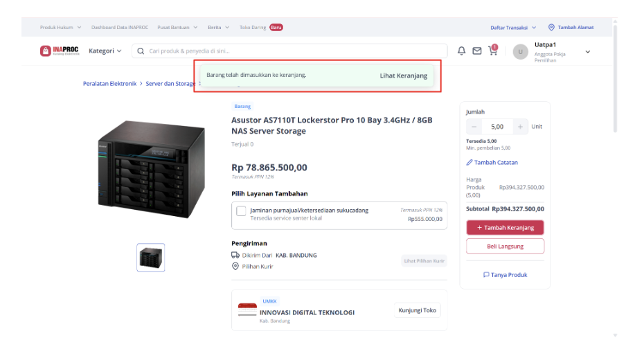Expand the Uatpa1 account menu chevron

point(588,52)
